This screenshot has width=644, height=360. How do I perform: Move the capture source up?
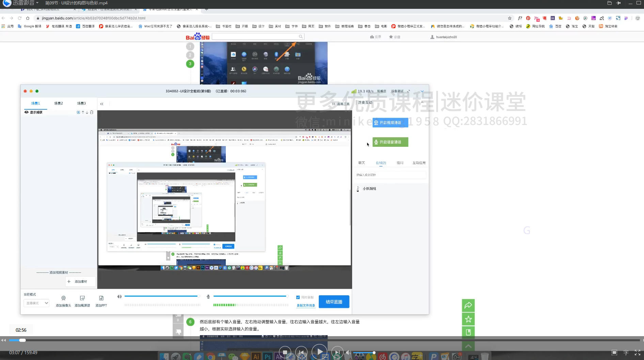tap(83, 112)
